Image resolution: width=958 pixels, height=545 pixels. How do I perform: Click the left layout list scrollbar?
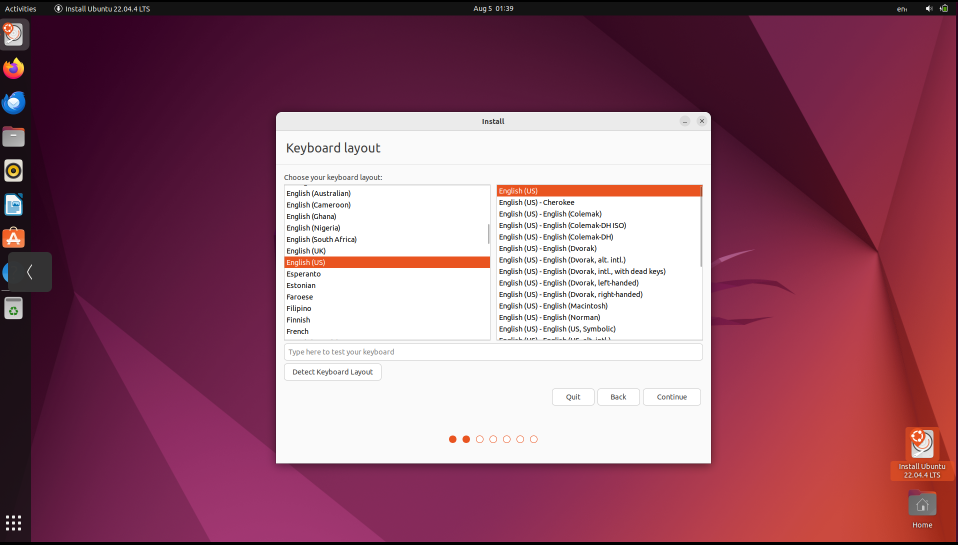point(488,234)
